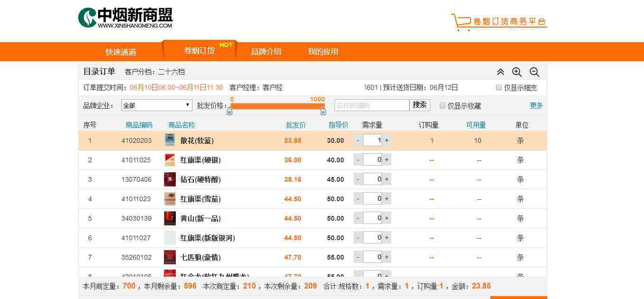Screen dimensions: 644x299
Task: Click the orange 批发价格 range bar
Action: click(x=277, y=106)
